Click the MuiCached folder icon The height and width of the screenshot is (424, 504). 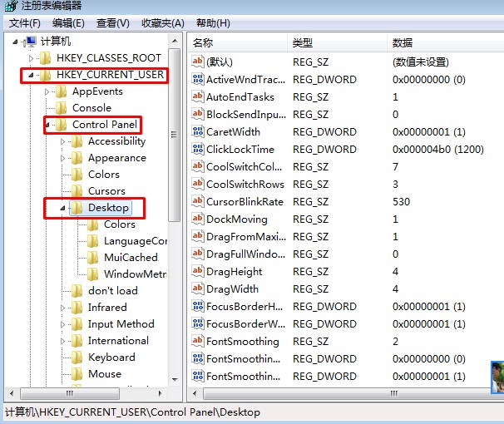[93, 258]
